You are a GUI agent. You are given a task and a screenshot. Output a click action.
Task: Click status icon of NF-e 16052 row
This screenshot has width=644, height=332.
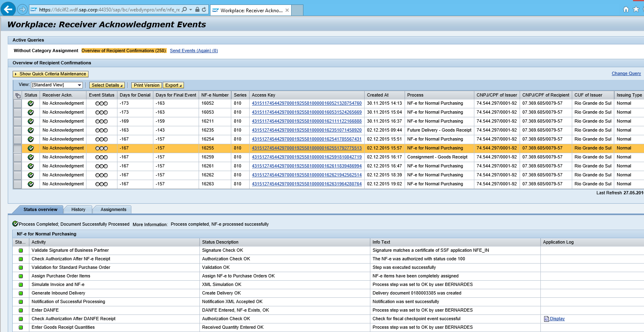click(x=31, y=103)
